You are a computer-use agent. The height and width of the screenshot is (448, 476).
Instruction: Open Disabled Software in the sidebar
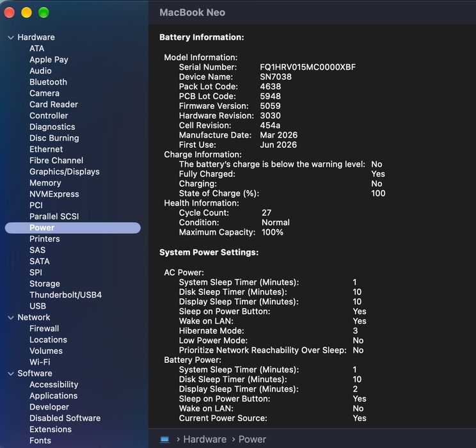[x=65, y=418]
